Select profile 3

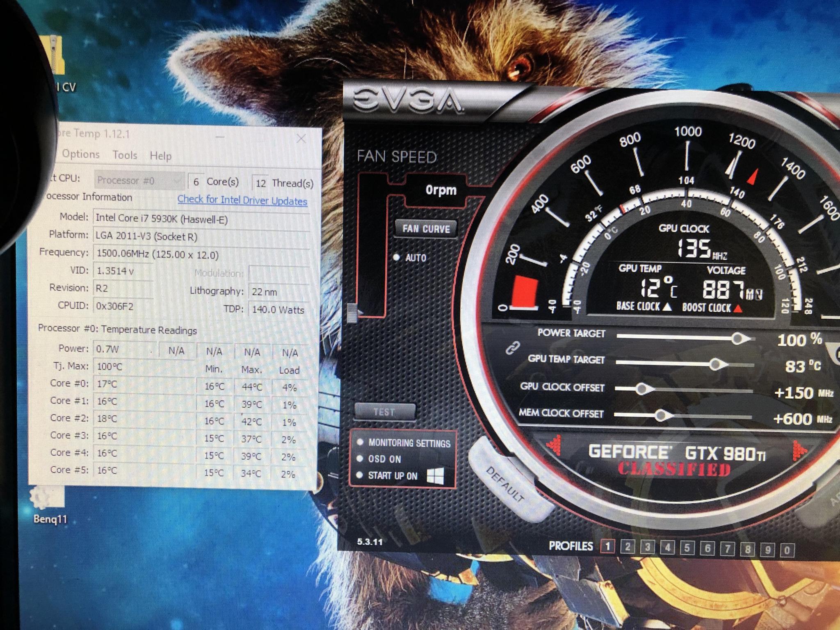648,547
